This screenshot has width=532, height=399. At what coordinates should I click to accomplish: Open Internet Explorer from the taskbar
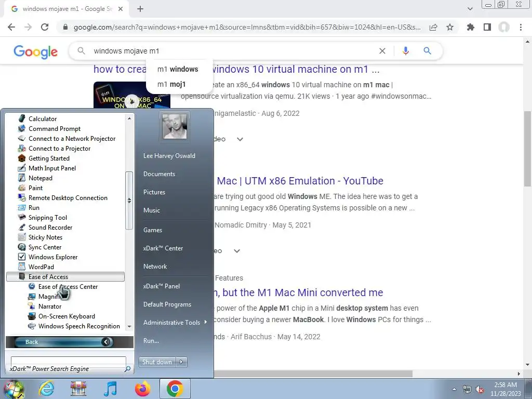[x=46, y=389]
